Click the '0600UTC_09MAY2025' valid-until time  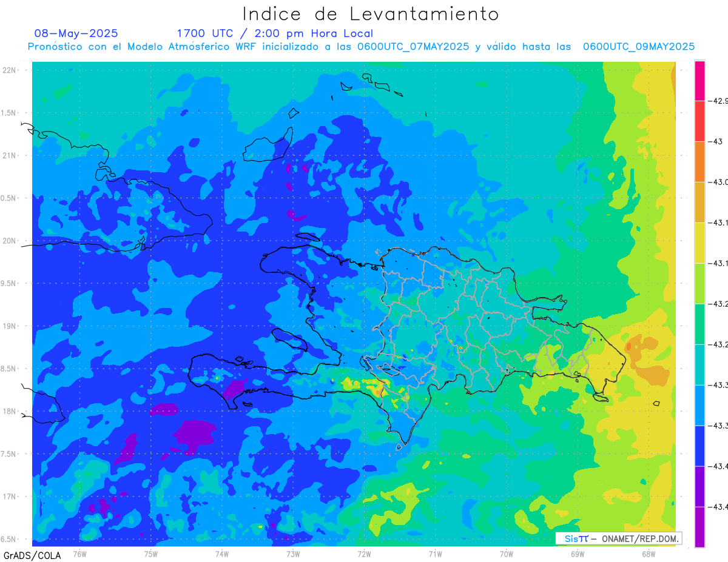[x=639, y=47]
